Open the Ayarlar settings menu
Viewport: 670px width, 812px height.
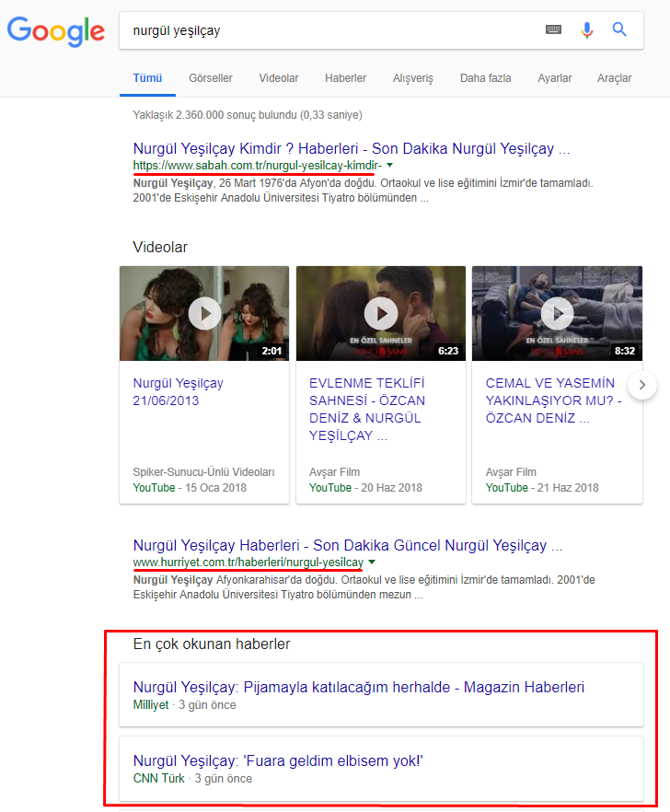[555, 78]
